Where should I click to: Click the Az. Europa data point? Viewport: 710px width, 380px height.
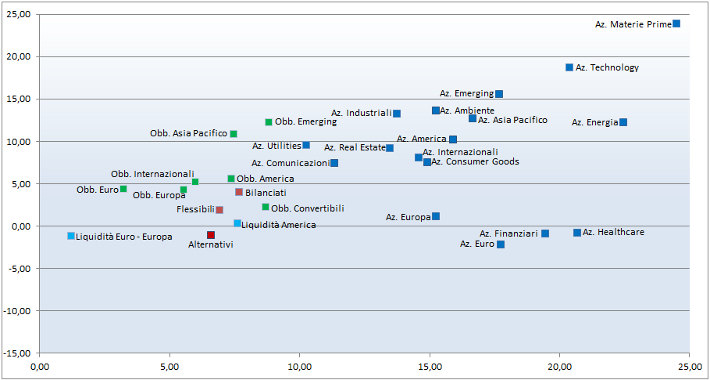pyautogui.click(x=436, y=216)
